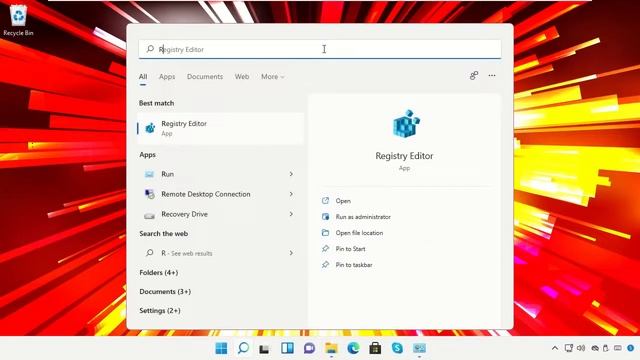
Task: Click the Run as administrator shield icon
Action: pyautogui.click(x=325, y=217)
